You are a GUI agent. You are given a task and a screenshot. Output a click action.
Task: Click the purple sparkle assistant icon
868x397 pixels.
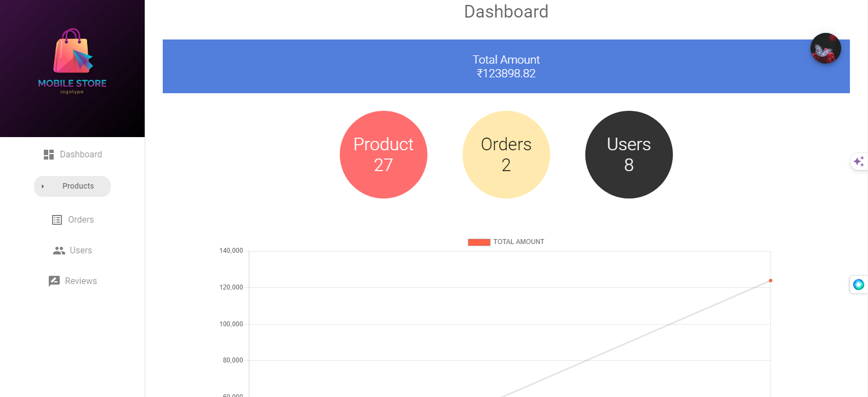859,161
